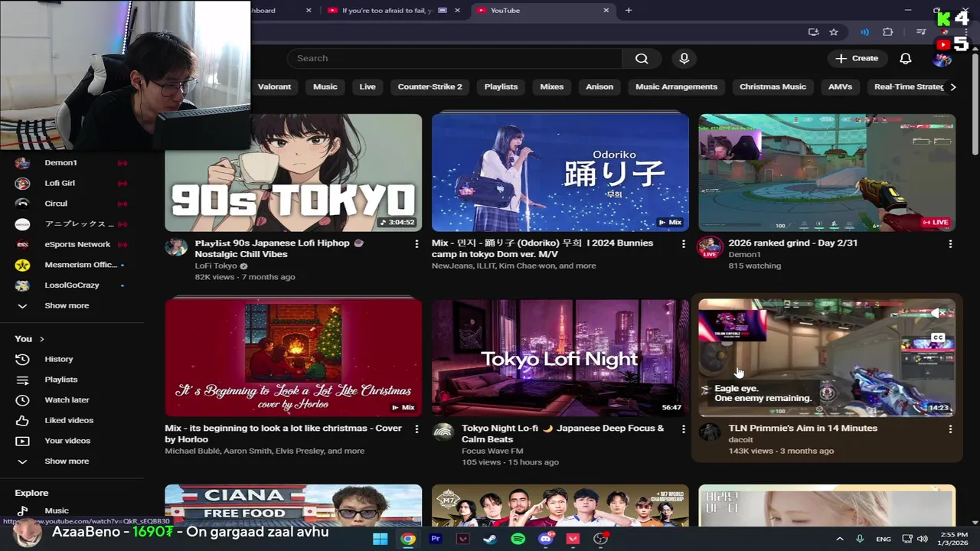Open dacoit channel avatar
The height and width of the screenshot is (551, 980).
[x=710, y=432]
